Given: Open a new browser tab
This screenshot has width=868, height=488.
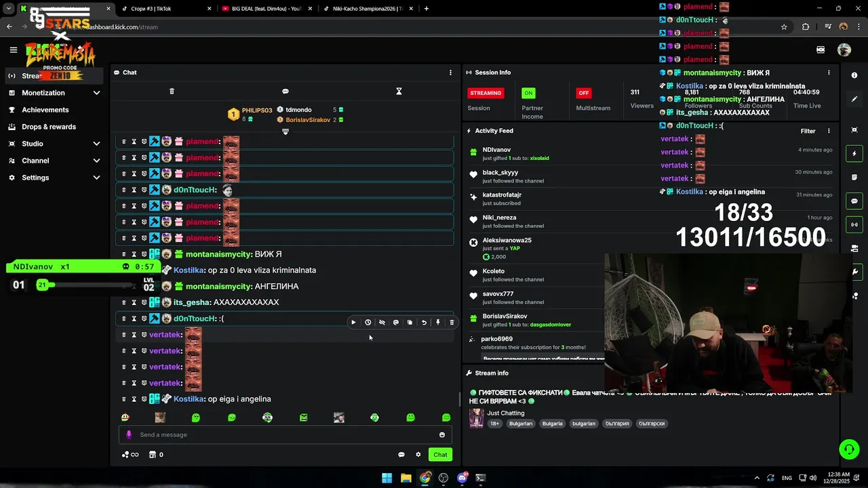Looking at the screenshot, I should pos(427,9).
